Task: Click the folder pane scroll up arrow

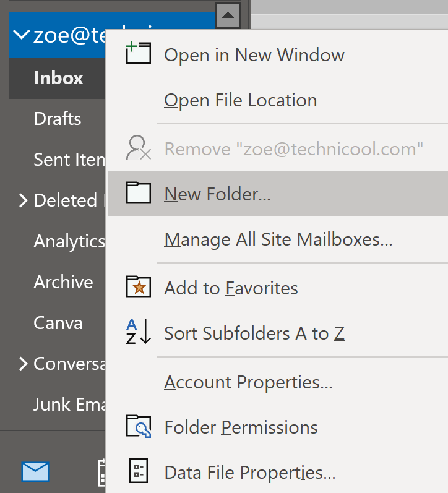Action: click(229, 14)
